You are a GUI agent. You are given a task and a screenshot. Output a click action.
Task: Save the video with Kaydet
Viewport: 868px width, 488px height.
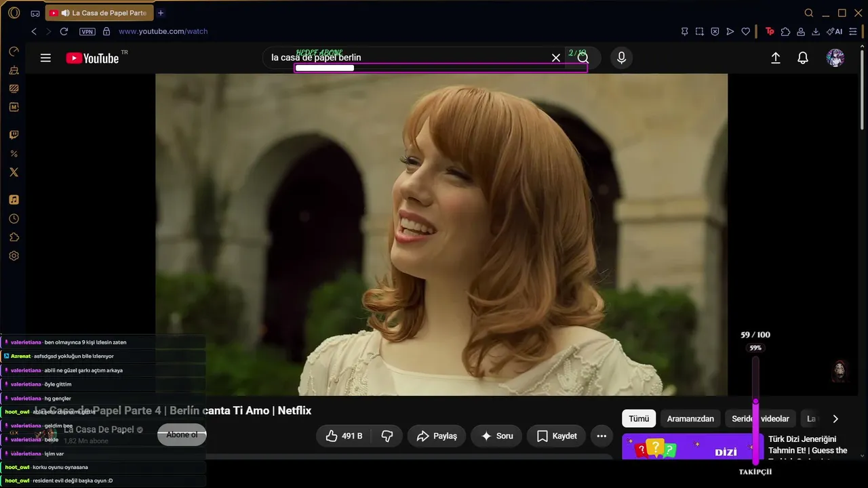tap(557, 436)
